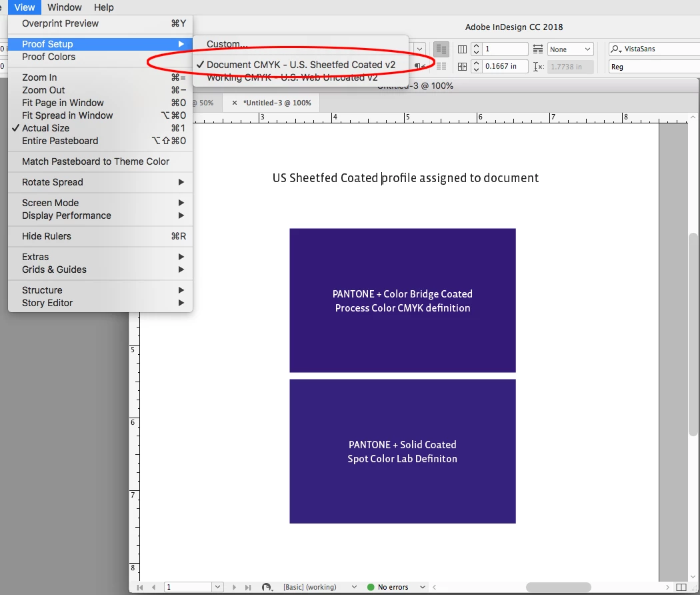Adjust the gutter width stepper
Screen dimensions: 700x595
[477, 67]
